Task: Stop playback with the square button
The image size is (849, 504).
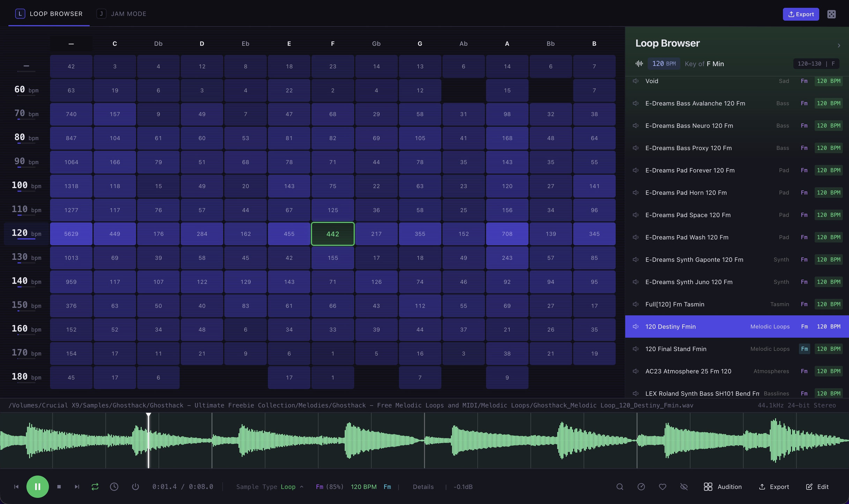Action: click(59, 487)
